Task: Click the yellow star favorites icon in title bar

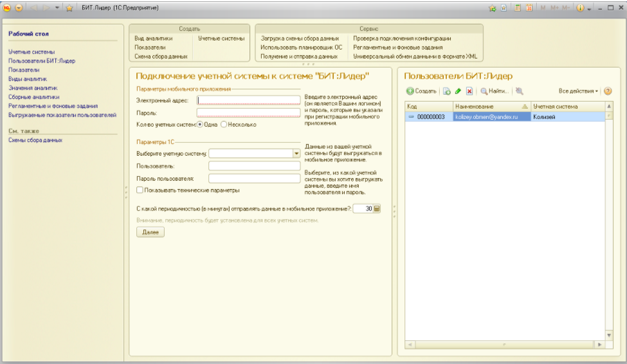Action: pyautogui.click(x=69, y=8)
